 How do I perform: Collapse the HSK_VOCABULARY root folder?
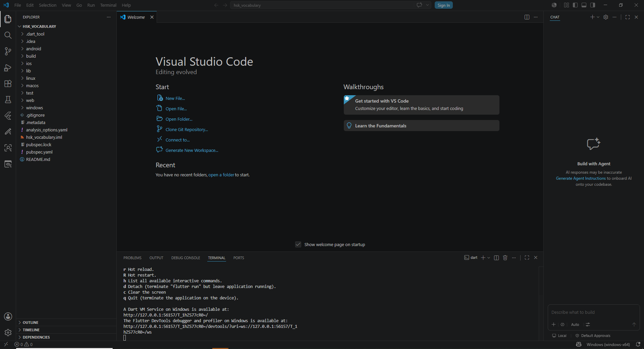(x=66, y=26)
